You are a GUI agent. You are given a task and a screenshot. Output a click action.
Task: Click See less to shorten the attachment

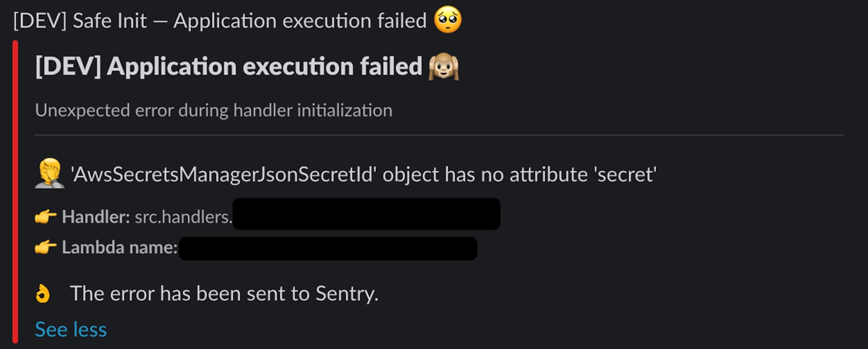(x=71, y=328)
